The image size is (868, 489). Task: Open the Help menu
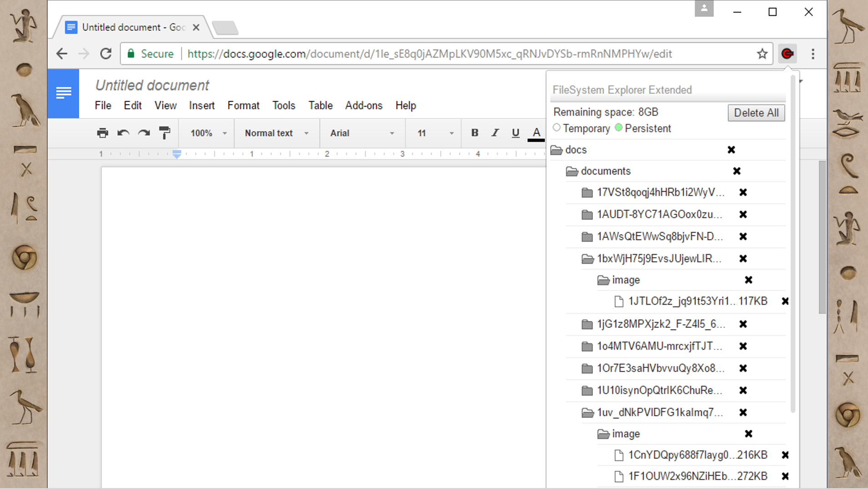click(x=405, y=106)
